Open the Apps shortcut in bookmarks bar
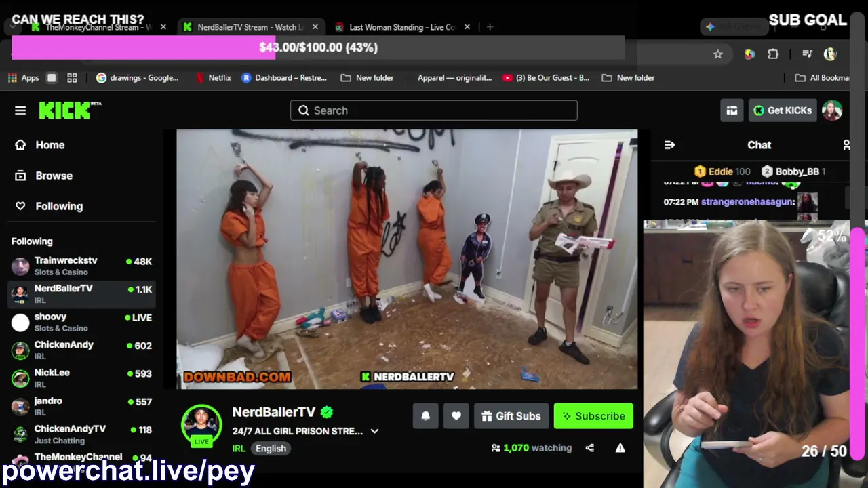 point(23,78)
